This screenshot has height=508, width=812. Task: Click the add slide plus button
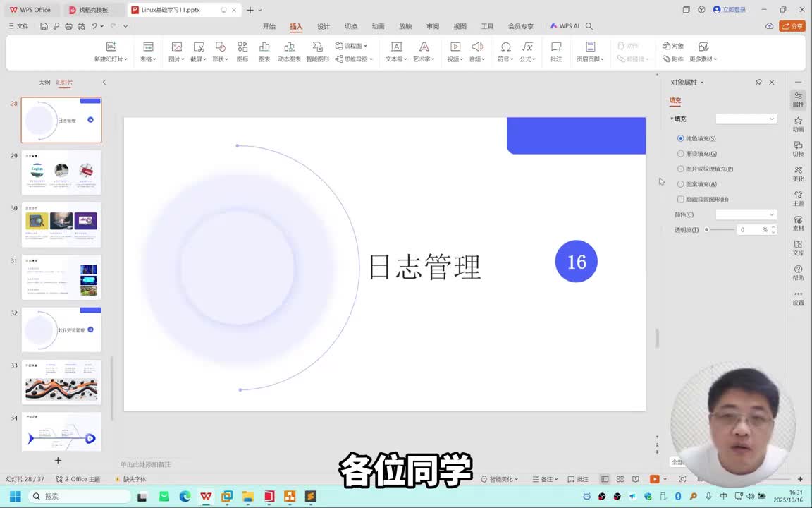click(58, 460)
